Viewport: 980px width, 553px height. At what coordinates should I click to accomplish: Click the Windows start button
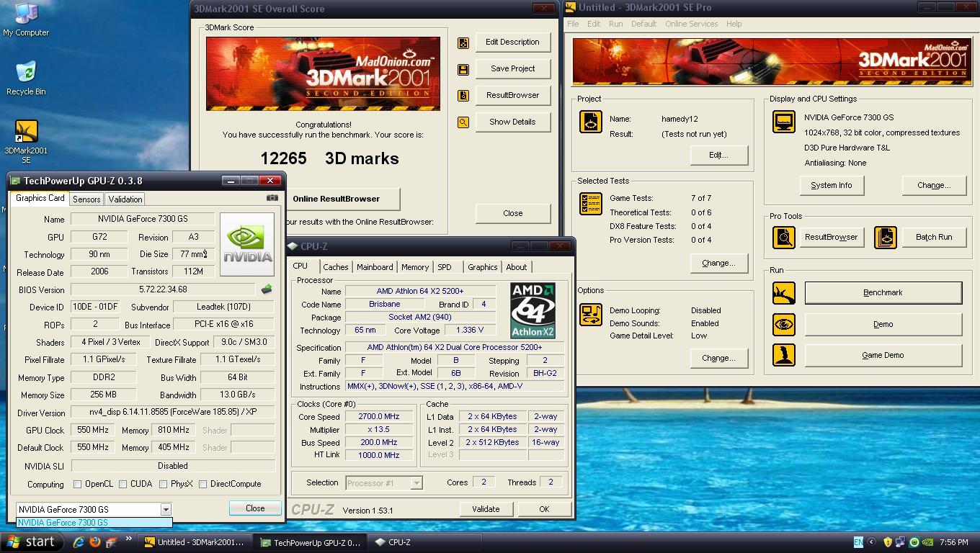pos(31,542)
